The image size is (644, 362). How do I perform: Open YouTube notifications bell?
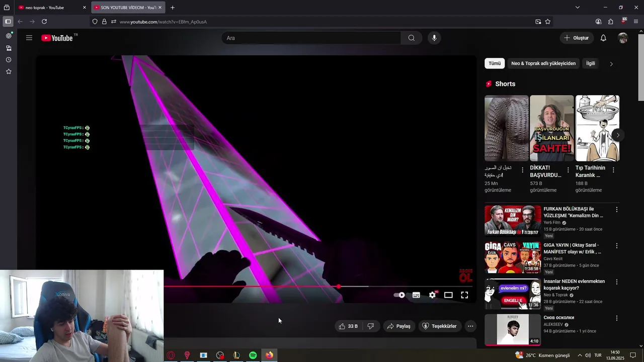point(603,38)
